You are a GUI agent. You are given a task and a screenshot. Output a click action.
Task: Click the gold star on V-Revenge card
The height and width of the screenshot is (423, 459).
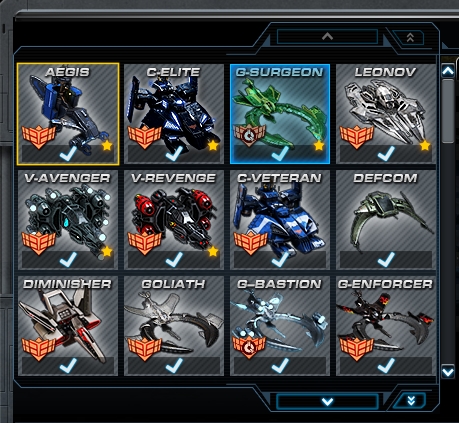tap(213, 251)
